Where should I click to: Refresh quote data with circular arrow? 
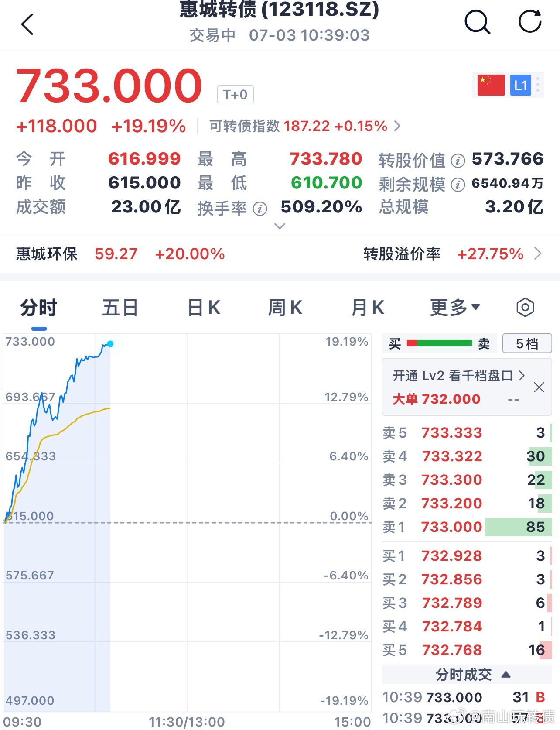[x=530, y=21]
